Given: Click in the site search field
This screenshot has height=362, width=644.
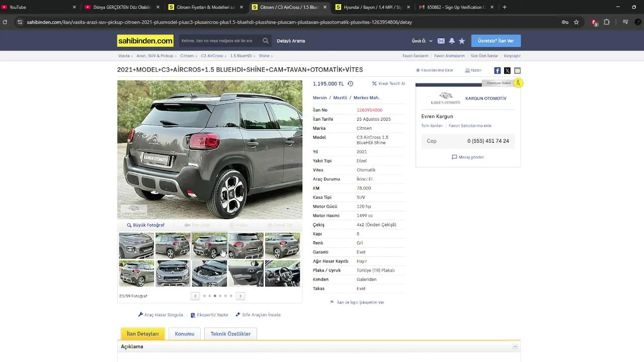Looking at the screenshot, I should pos(220,41).
